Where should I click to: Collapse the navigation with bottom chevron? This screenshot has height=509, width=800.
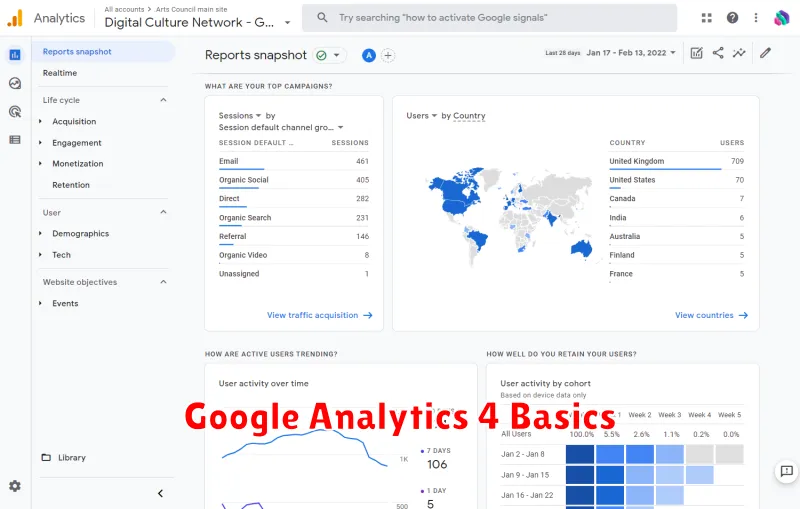pyautogui.click(x=160, y=493)
